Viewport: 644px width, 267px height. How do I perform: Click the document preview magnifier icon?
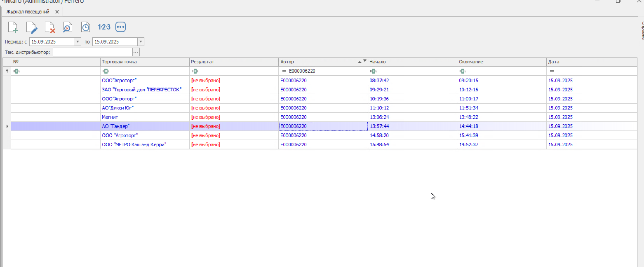68,27
